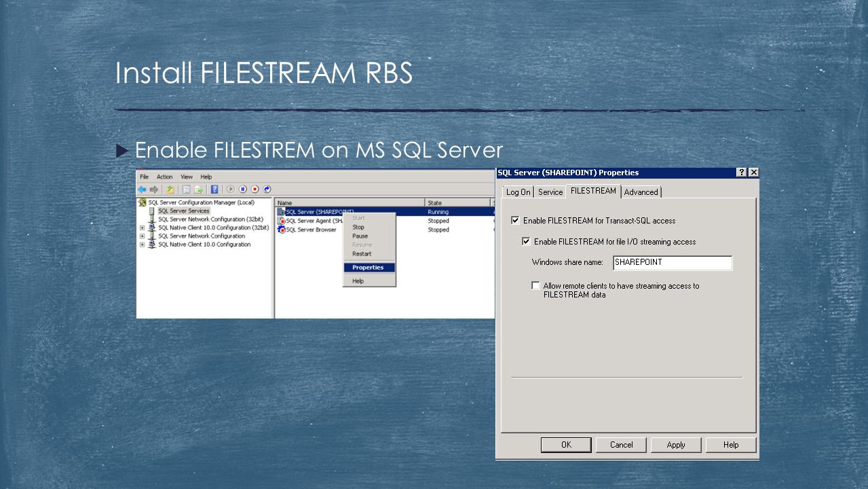Screen dimensions: 868x489
Task: Click the Restart service toolbar icon
Action: click(x=267, y=189)
